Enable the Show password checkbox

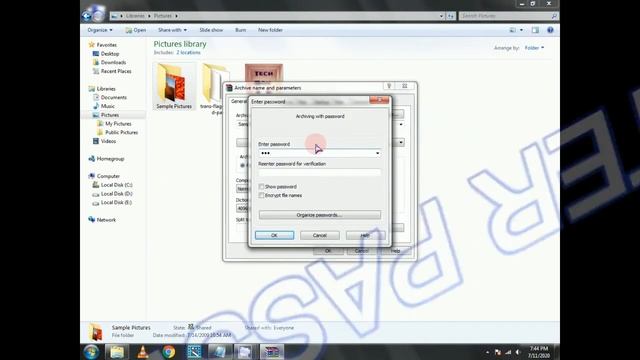(x=261, y=187)
